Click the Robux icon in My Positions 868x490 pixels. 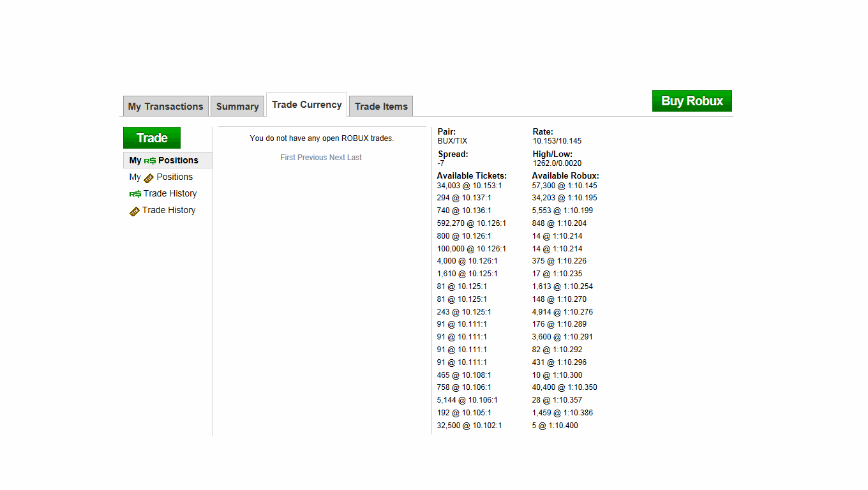tap(150, 161)
